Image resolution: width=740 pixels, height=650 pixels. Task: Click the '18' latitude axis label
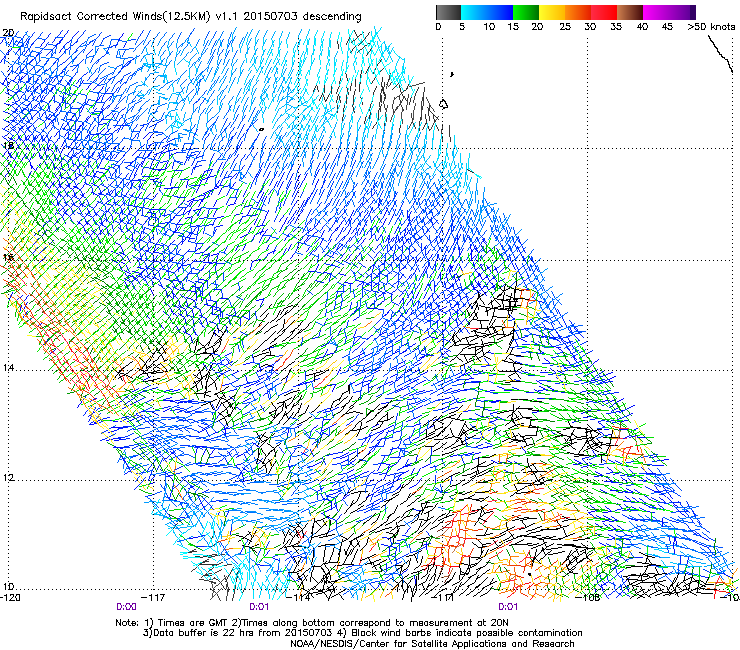coord(8,145)
